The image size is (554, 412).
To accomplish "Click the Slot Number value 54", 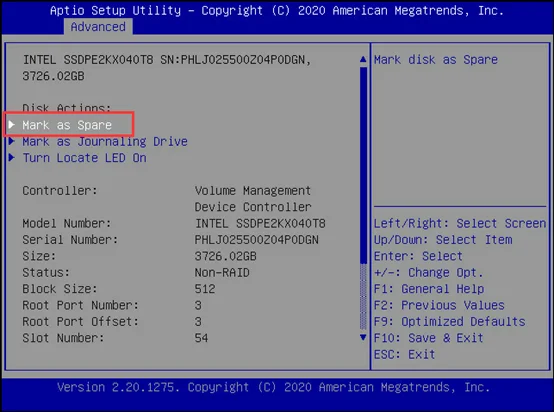I will pos(201,338).
